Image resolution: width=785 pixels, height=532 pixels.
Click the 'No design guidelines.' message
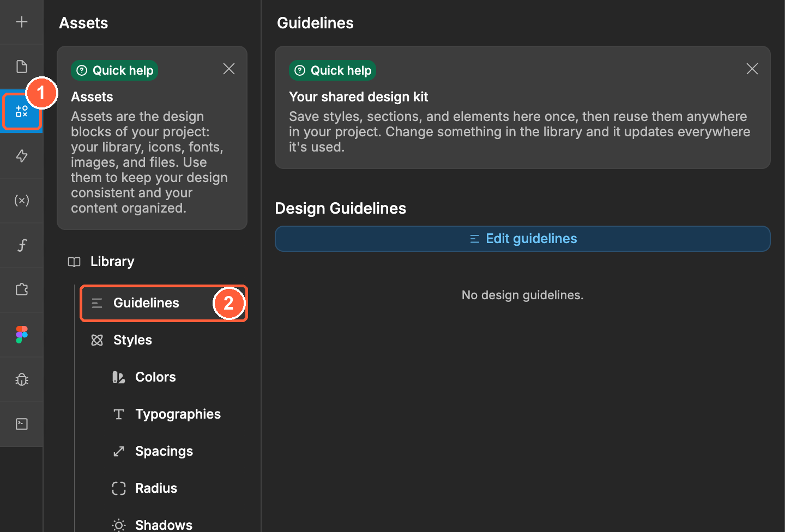(x=523, y=295)
